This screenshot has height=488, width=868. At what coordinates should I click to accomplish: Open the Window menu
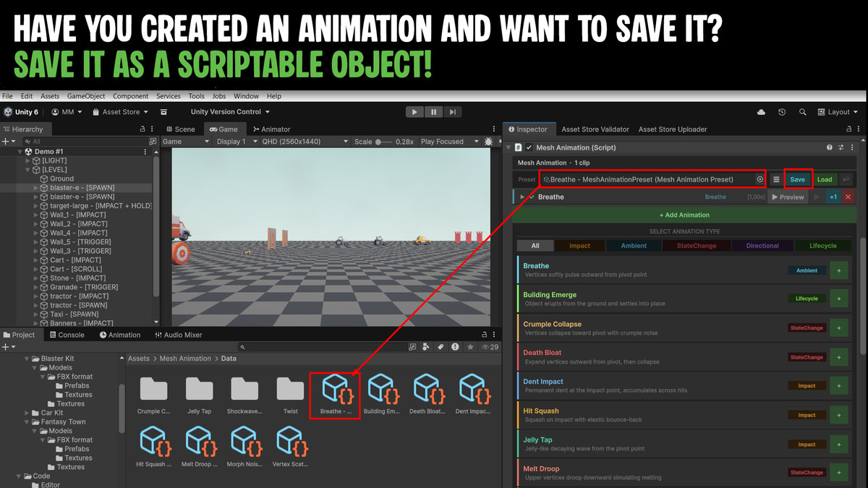(x=246, y=96)
